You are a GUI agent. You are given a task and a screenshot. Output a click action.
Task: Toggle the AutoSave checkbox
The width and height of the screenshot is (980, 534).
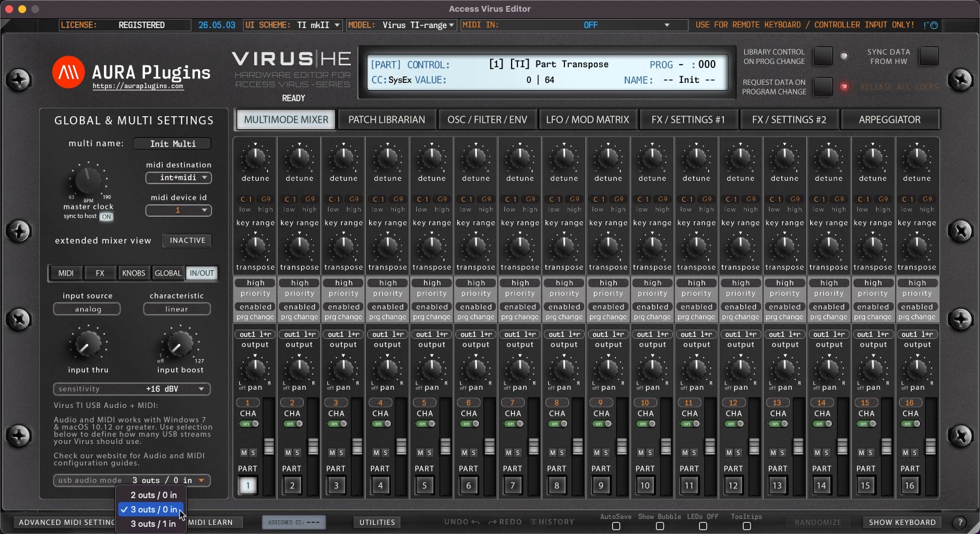pos(616,526)
